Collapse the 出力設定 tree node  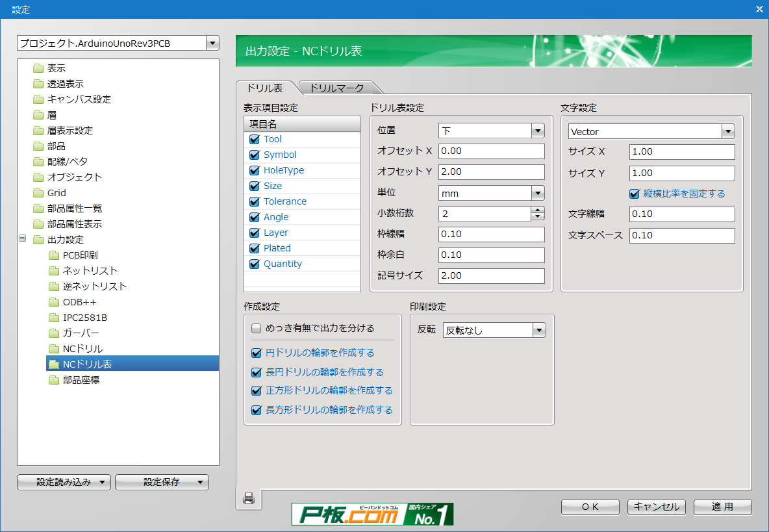click(x=23, y=239)
